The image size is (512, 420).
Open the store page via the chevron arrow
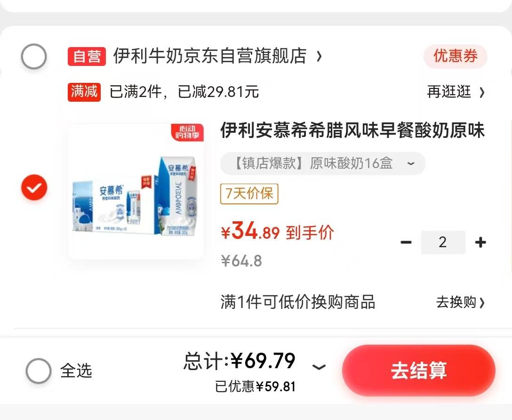319,57
